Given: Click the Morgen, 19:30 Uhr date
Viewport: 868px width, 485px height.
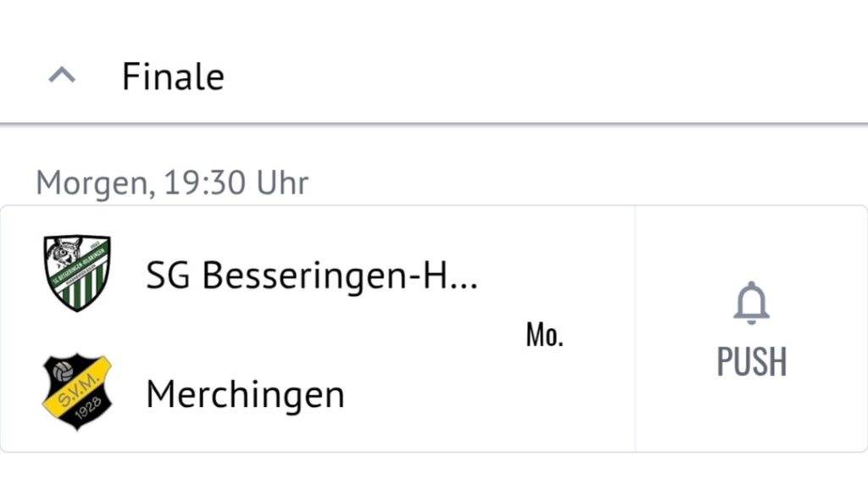Looking at the screenshot, I should click(172, 182).
